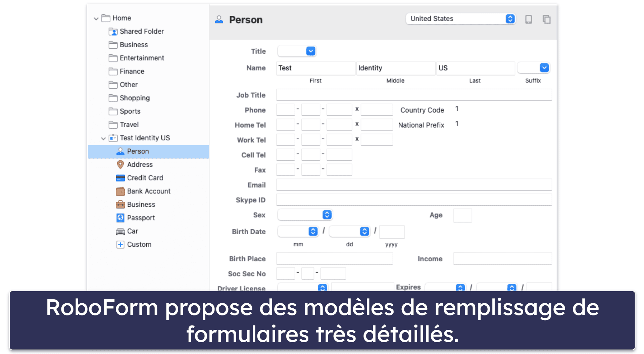This screenshot has width=644, height=354.
Task: Click the Entertainment folder icon
Action: click(x=113, y=58)
